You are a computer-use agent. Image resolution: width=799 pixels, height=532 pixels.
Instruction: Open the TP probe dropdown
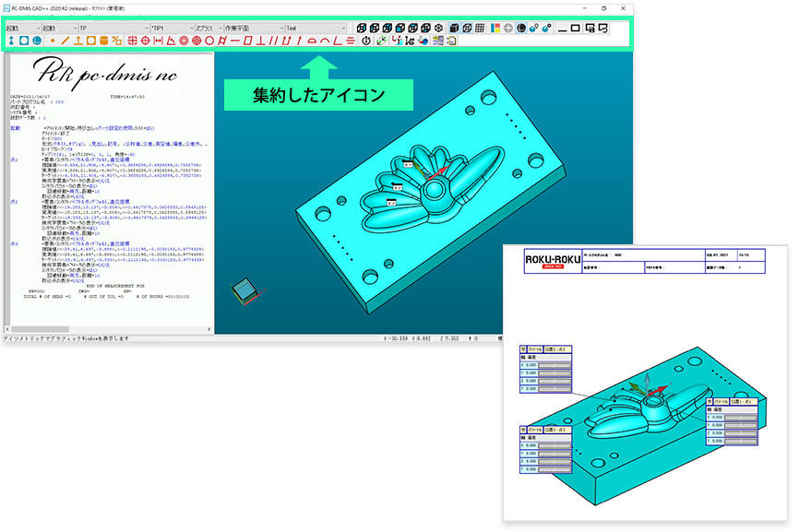pos(114,28)
